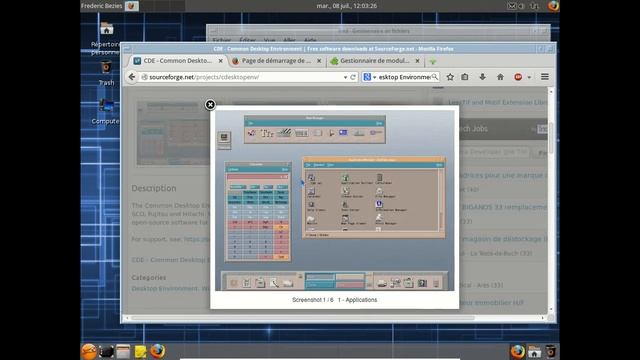640x360 pixels.
Task: Open a new tab with the green plus
Action: [x=433, y=62]
